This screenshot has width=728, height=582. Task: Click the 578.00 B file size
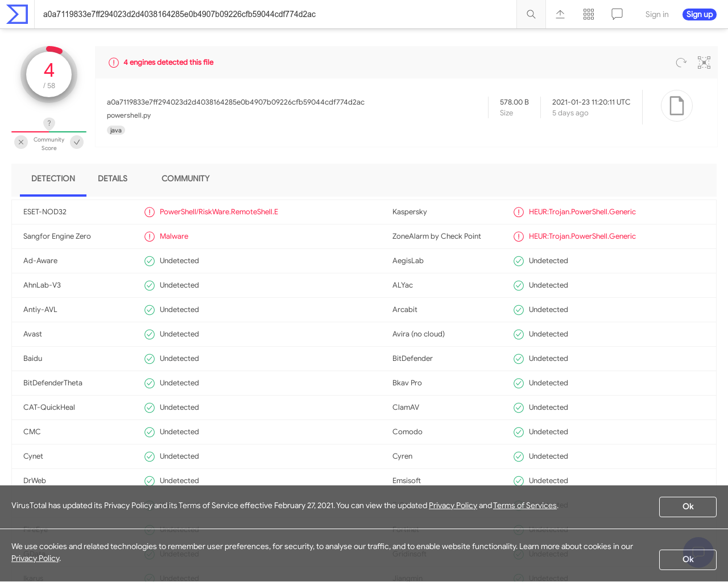pyautogui.click(x=514, y=102)
